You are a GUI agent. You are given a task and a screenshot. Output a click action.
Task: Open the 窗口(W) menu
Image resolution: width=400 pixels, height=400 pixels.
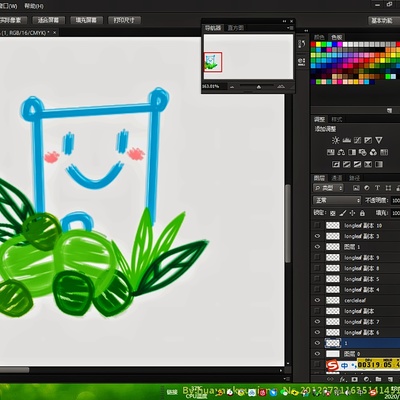click(8, 6)
